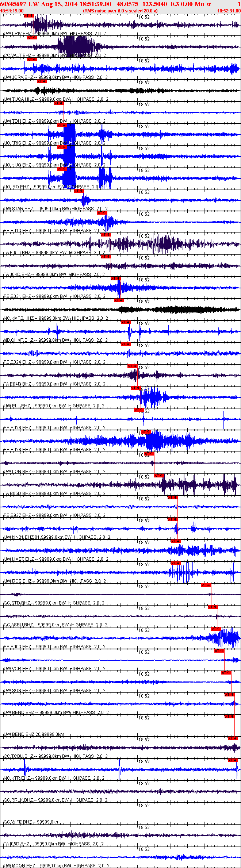Select the pick flag on the UW STAR trace
This screenshot has width=241, height=868.
(x=79, y=191)
